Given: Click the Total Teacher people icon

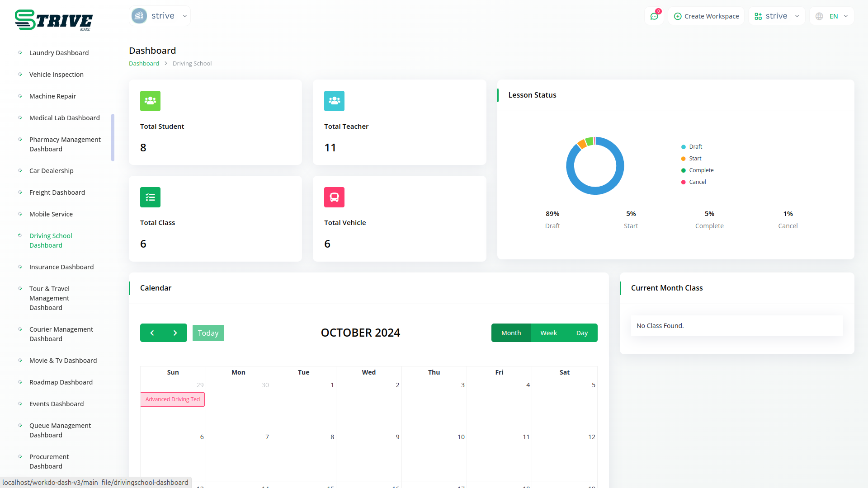Looking at the screenshot, I should pos(334,101).
